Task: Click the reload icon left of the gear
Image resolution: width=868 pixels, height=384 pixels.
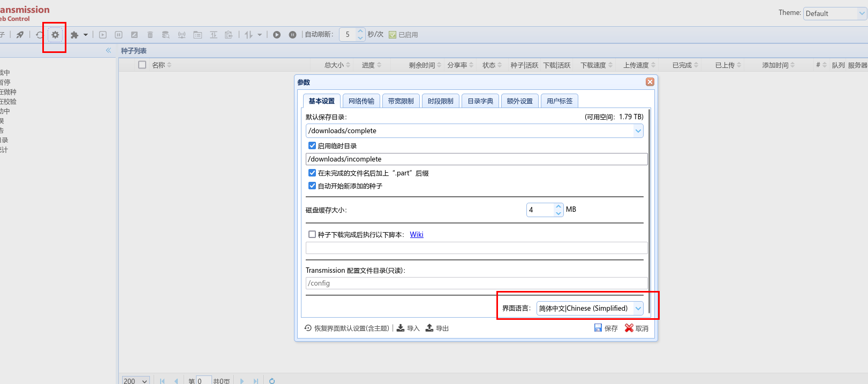Action: [40, 35]
